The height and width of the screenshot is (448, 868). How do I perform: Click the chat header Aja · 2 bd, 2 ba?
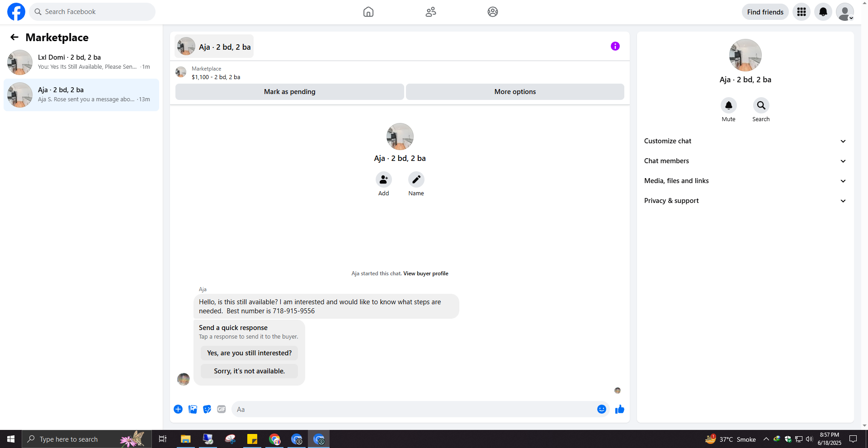pyautogui.click(x=214, y=47)
